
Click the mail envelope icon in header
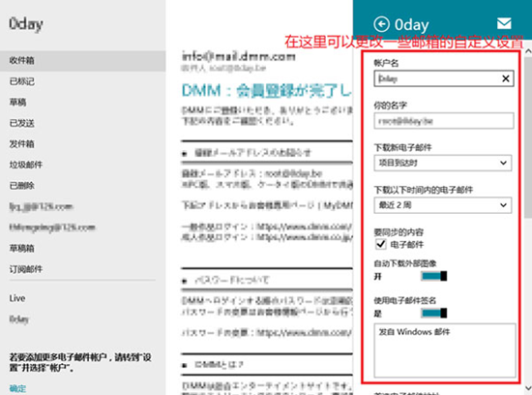point(504,23)
